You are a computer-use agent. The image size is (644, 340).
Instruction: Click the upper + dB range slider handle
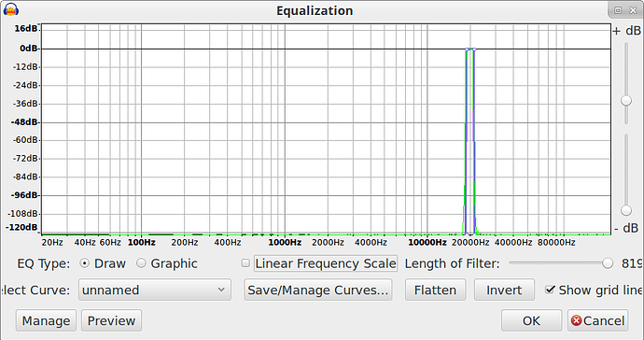coord(626,100)
